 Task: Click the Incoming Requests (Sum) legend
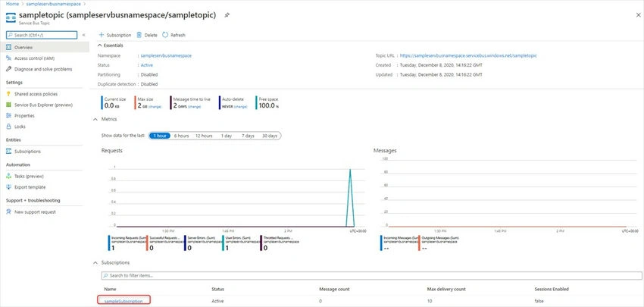pyautogui.click(x=126, y=243)
